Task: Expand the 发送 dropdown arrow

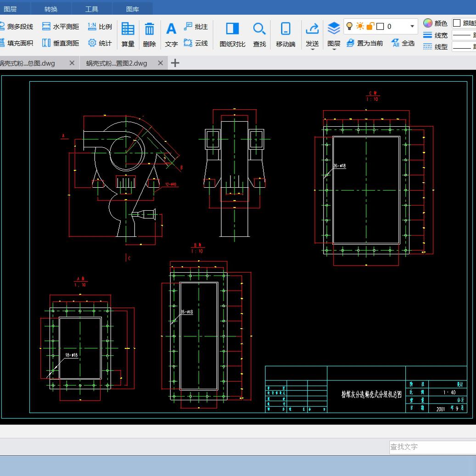Action: (313, 49)
